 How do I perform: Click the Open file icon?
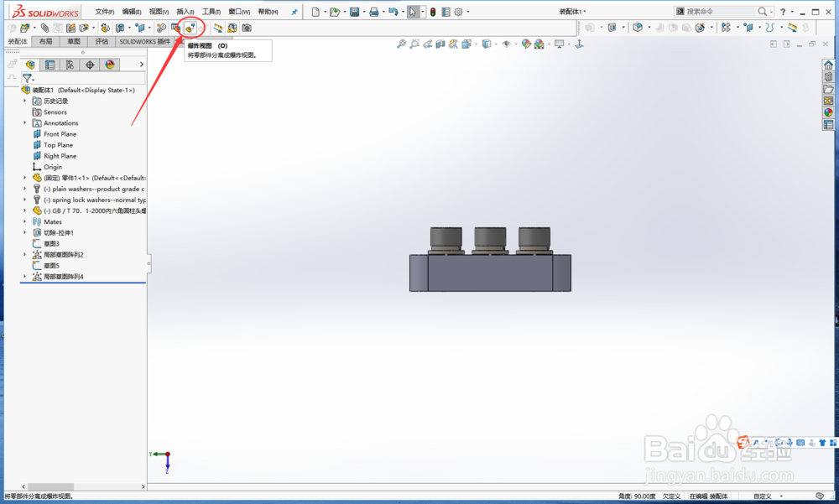tap(335, 12)
